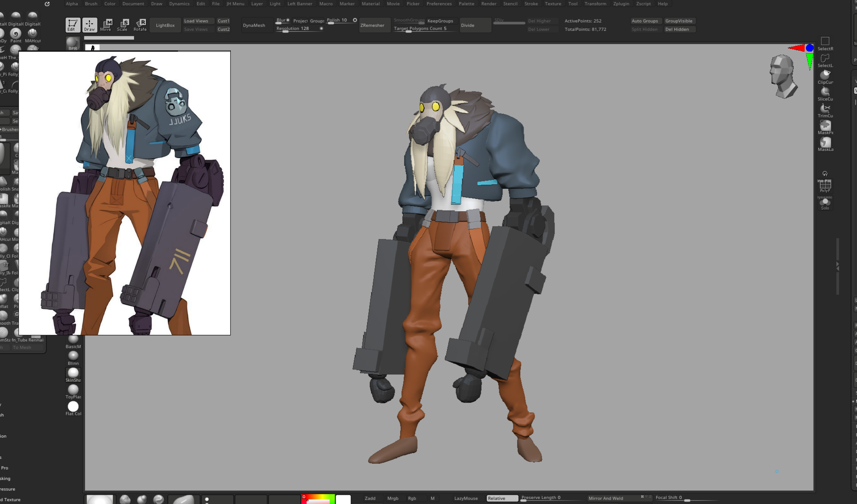Apply the Flat Color material
The image size is (857, 504).
73,408
